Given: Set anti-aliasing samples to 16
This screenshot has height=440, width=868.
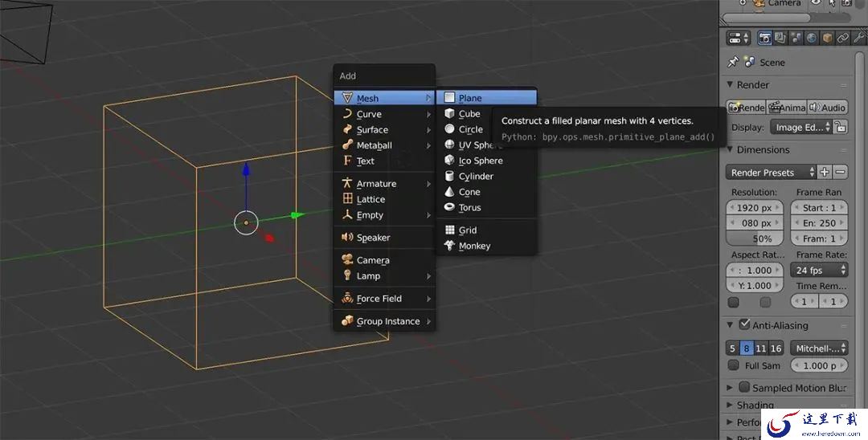Looking at the screenshot, I should [x=776, y=348].
